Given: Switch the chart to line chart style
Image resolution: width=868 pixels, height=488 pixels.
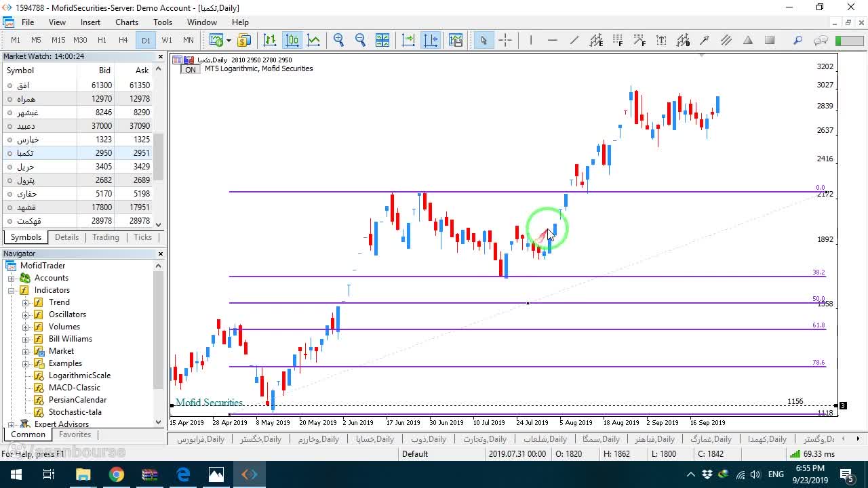Looking at the screenshot, I should [x=314, y=40].
